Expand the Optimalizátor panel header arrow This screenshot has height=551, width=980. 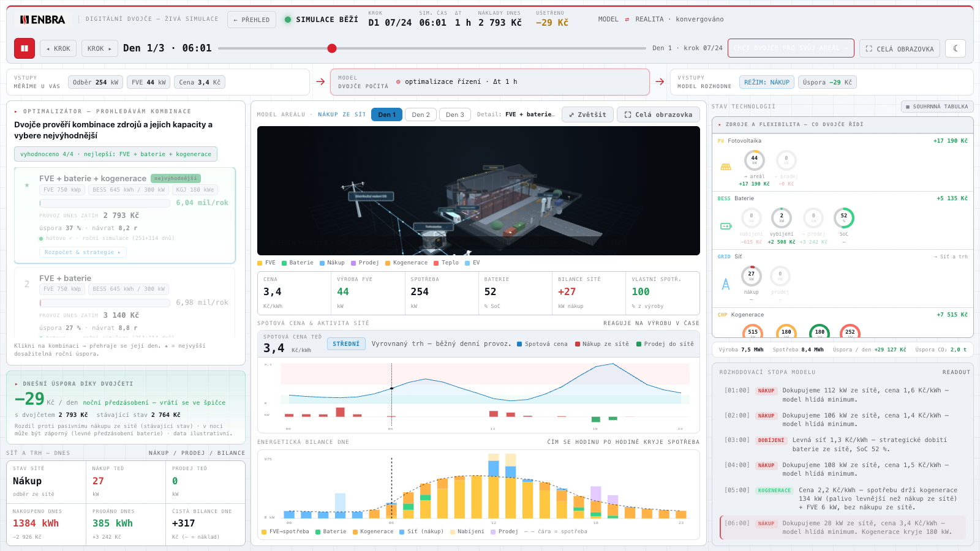16,111
